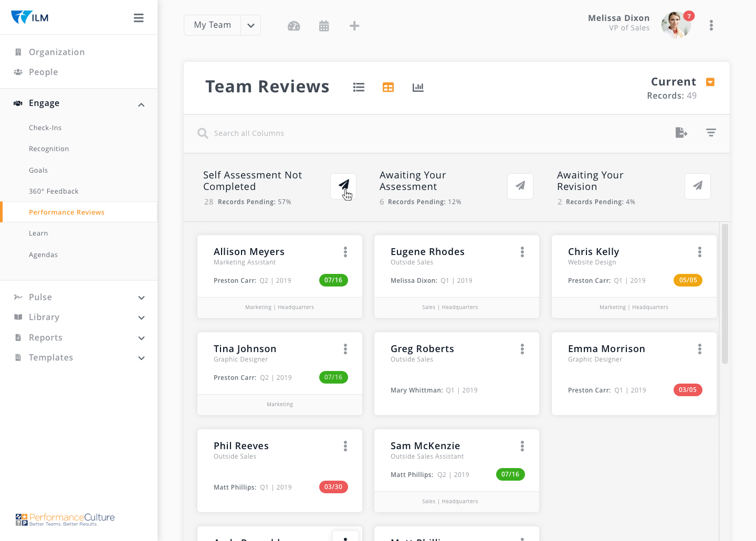Send reminder for Awaiting Your Revision
Viewport: 756px width, 541px height.
point(698,186)
